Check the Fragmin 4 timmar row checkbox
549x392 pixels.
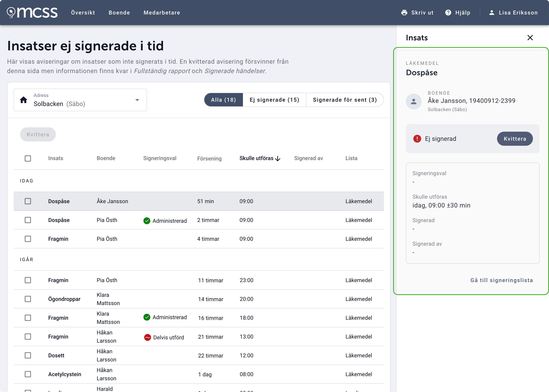click(28, 239)
